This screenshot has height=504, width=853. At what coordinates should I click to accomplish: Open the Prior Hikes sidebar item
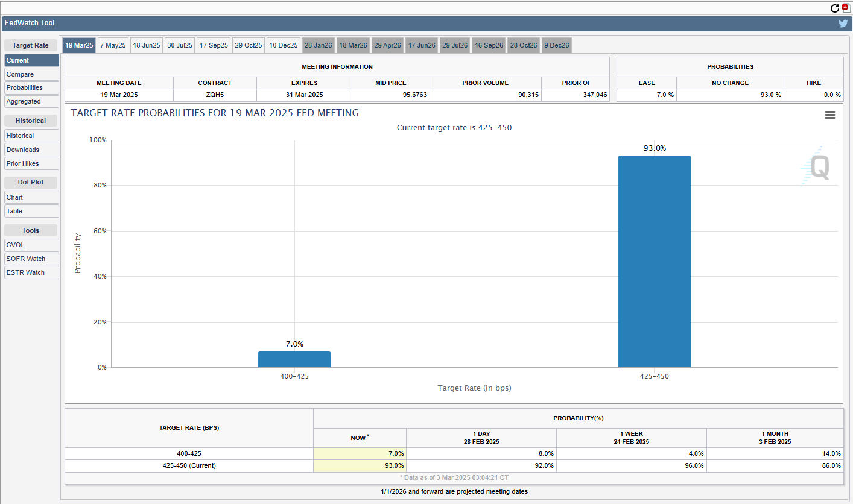tap(31, 163)
